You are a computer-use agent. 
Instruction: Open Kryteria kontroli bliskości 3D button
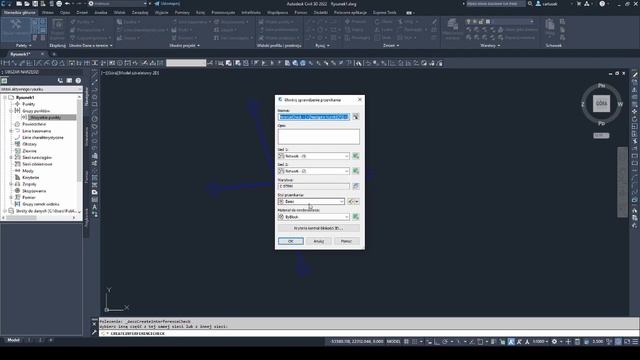pyautogui.click(x=318, y=228)
